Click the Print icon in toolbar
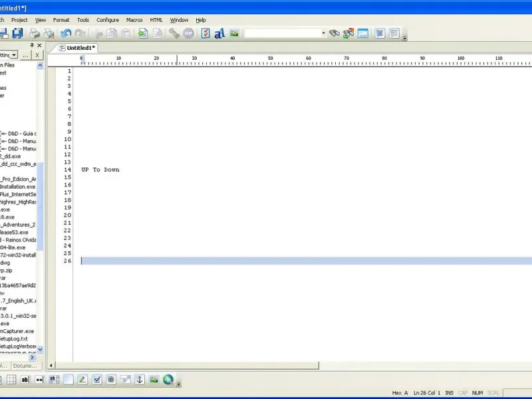Image resolution: width=532 pixels, height=399 pixels. [35, 33]
